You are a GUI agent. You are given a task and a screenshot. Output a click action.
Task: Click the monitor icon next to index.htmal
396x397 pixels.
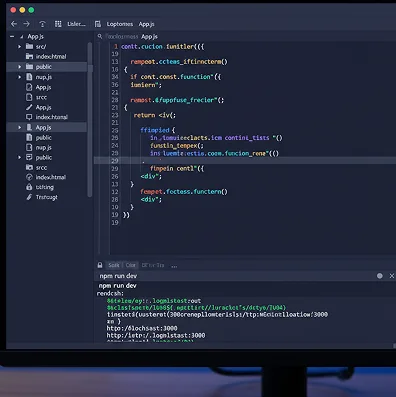[x=29, y=117]
